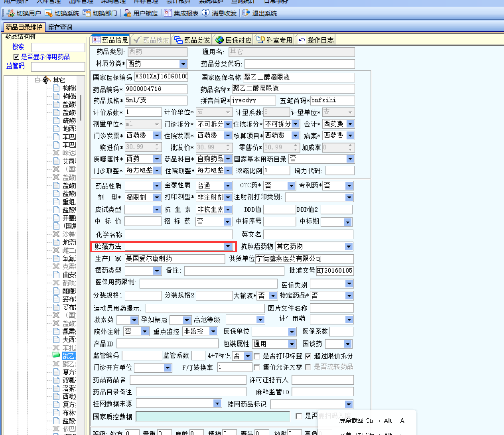Collapse the 其它 tree node
This screenshot has height=435, width=504.
pos(37,80)
